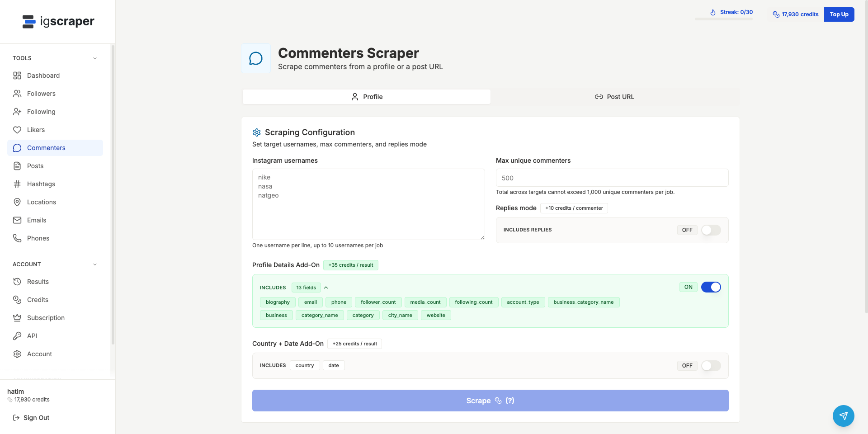Screen dimensions: 868x434
Task: Click the Sign Out arrow icon
Action: click(x=16, y=418)
